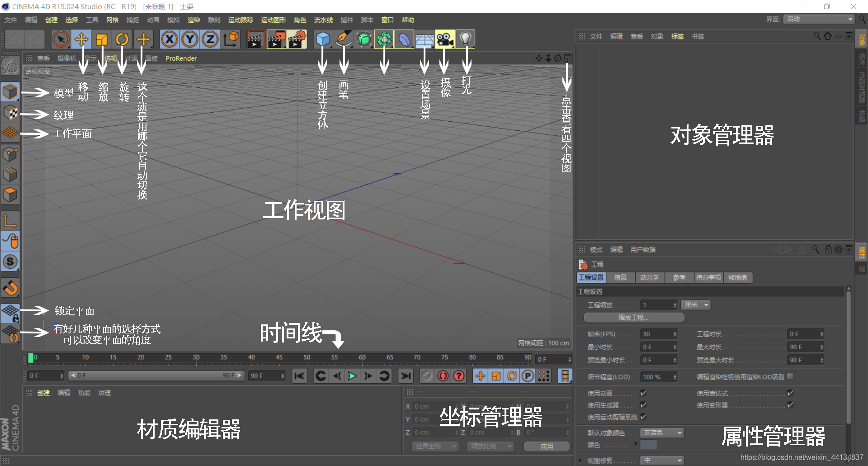Switch to the 动力学 tab
The width and height of the screenshot is (868, 466).
click(650, 277)
